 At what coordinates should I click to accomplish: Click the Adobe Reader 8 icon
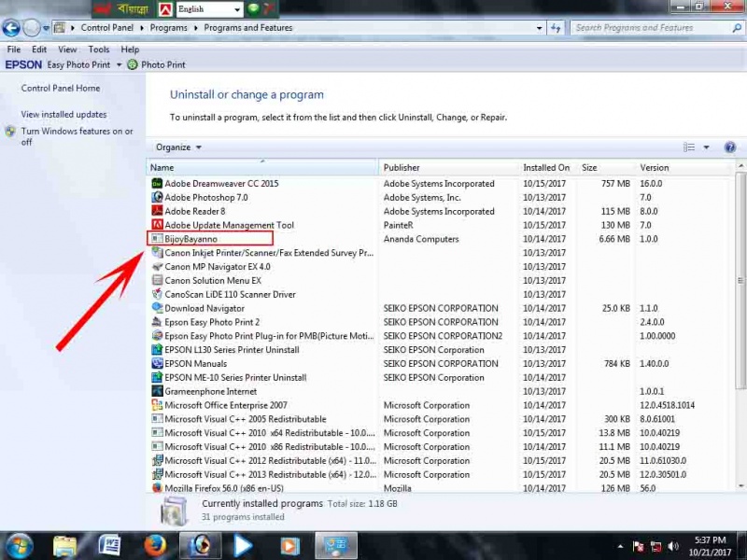pos(157,211)
